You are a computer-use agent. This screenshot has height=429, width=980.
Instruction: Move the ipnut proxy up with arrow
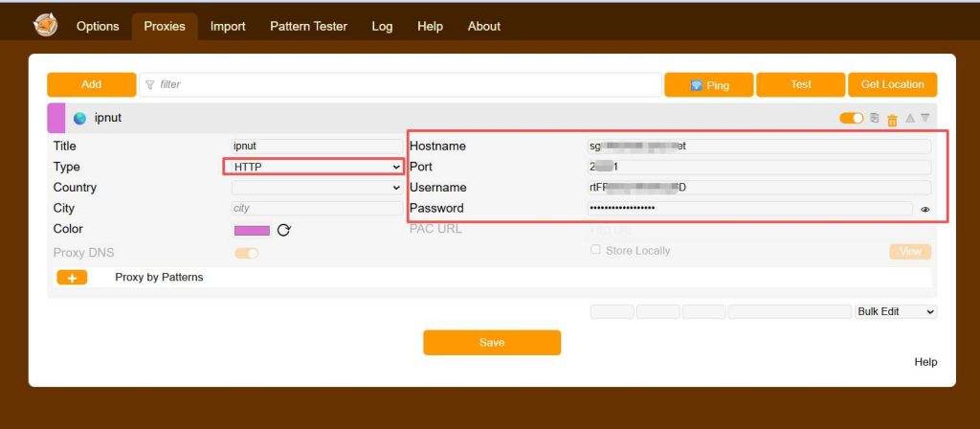pos(910,119)
